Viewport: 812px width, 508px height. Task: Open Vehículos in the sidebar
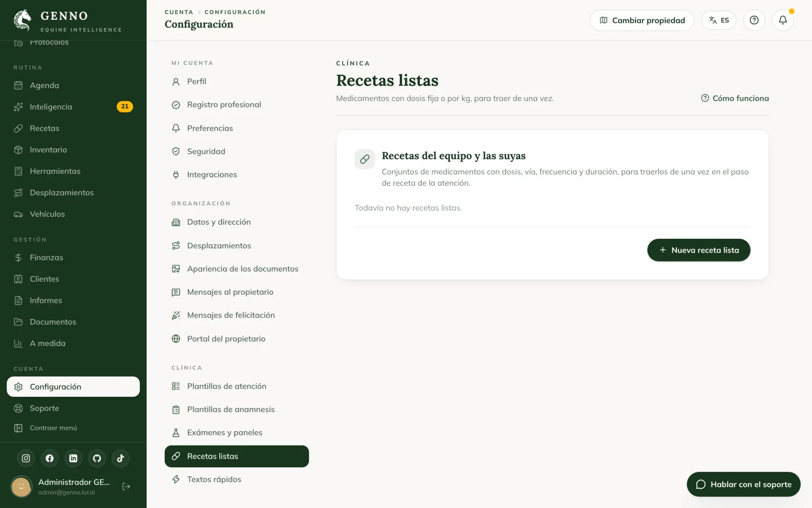click(73, 214)
